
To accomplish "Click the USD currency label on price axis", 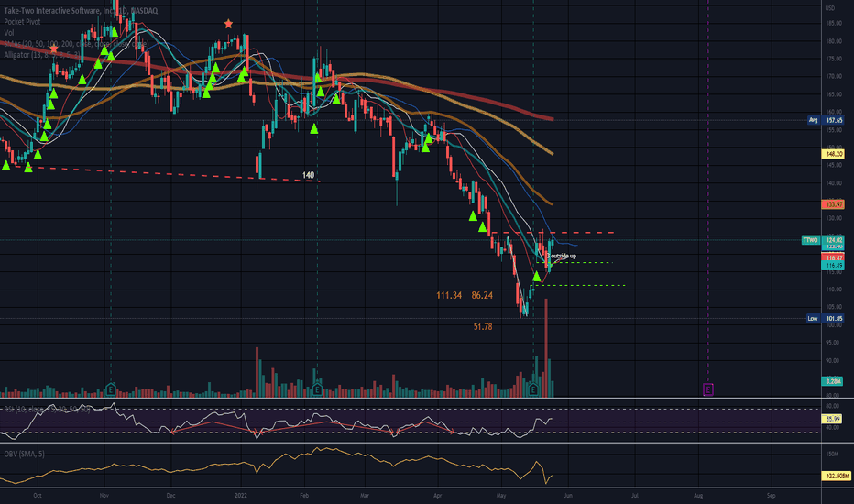I will click(829, 8).
